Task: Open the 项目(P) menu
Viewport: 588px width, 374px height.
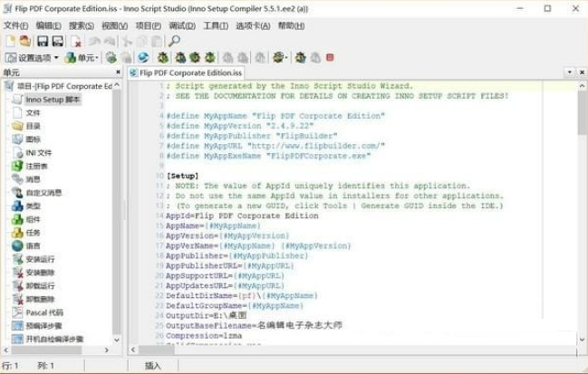Action: pos(148,25)
